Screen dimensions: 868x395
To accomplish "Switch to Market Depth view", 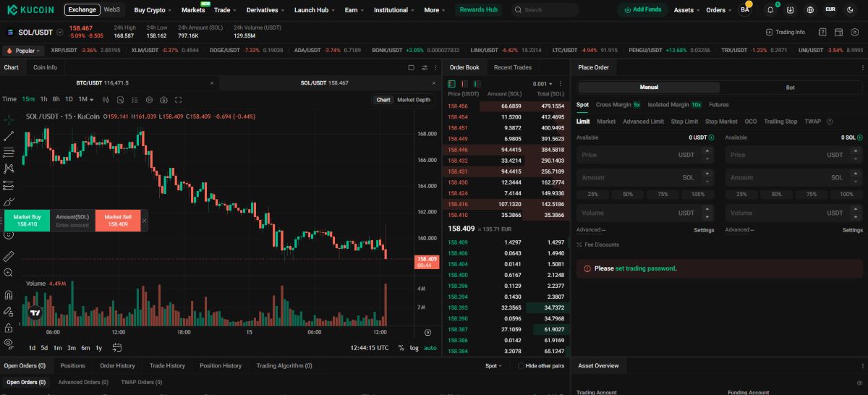I will point(414,100).
